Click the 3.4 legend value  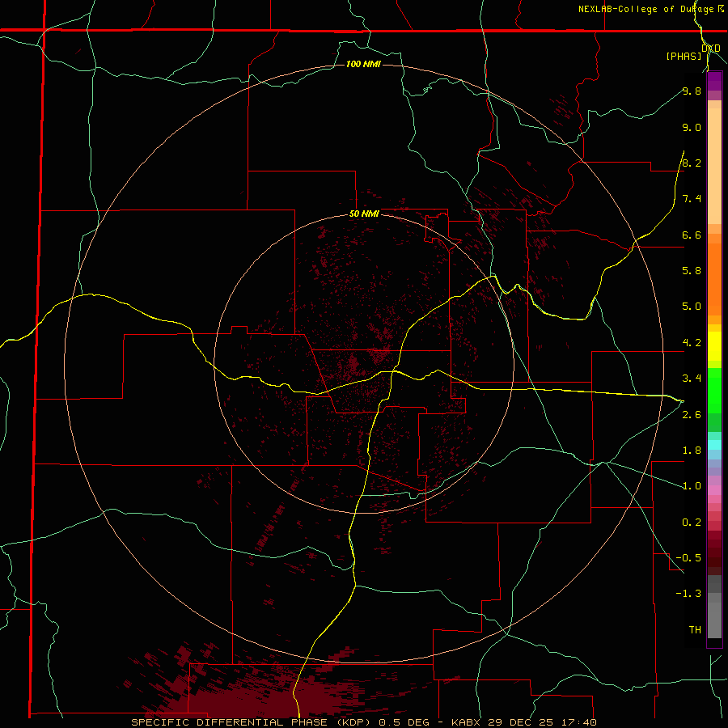(x=692, y=379)
